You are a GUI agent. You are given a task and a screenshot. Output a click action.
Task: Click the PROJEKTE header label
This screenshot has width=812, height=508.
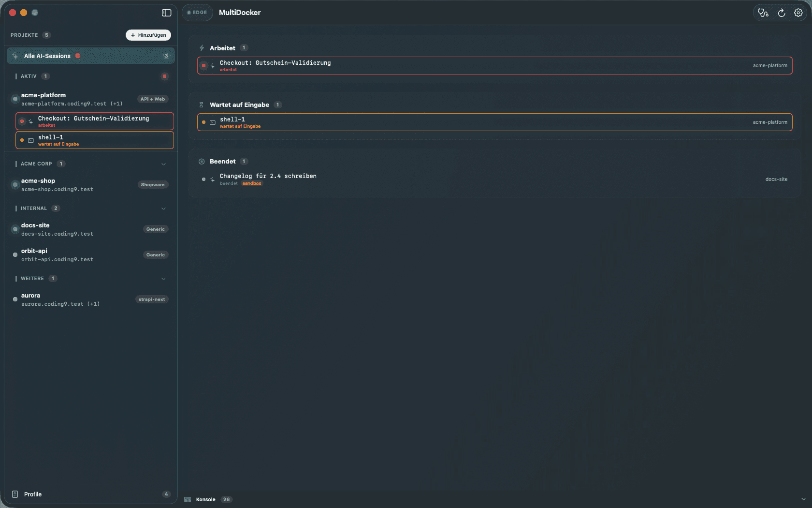click(24, 35)
